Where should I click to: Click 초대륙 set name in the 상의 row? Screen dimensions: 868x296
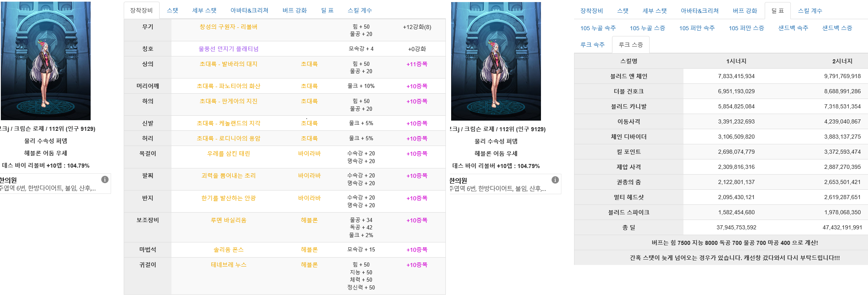coord(309,64)
